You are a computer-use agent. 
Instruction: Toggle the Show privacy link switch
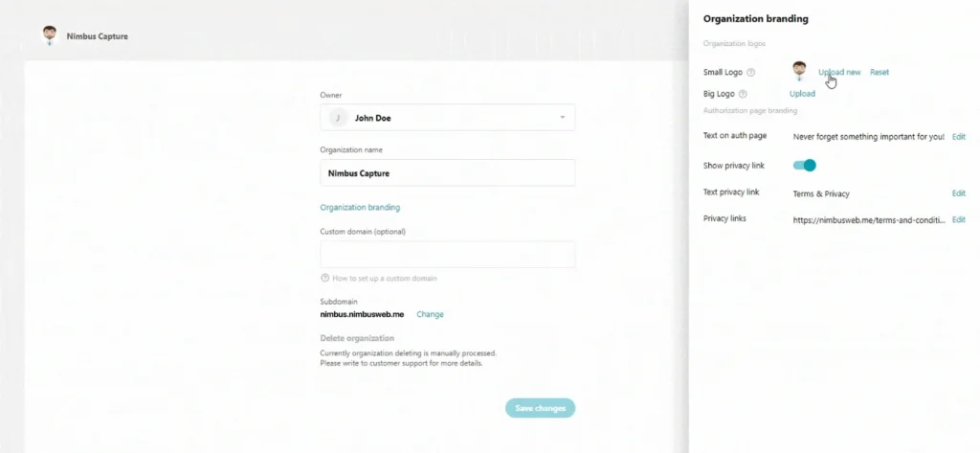(805, 166)
